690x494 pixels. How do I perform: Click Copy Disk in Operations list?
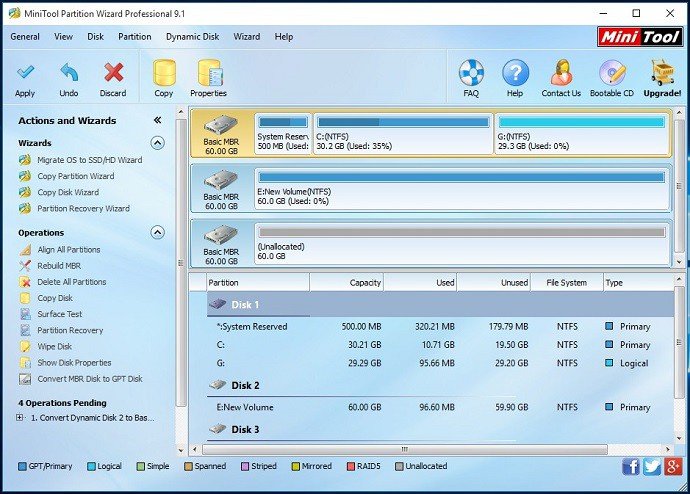click(x=55, y=298)
